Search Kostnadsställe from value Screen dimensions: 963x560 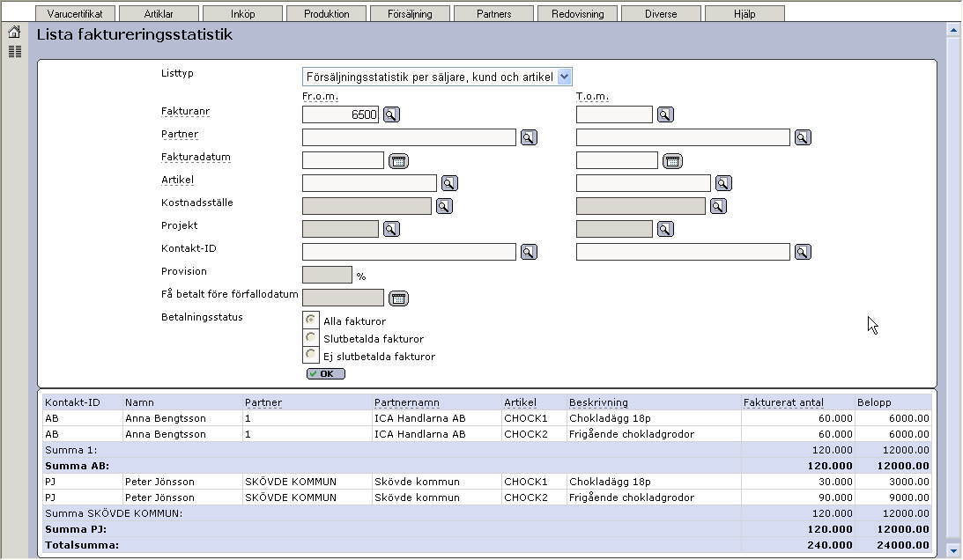444,206
